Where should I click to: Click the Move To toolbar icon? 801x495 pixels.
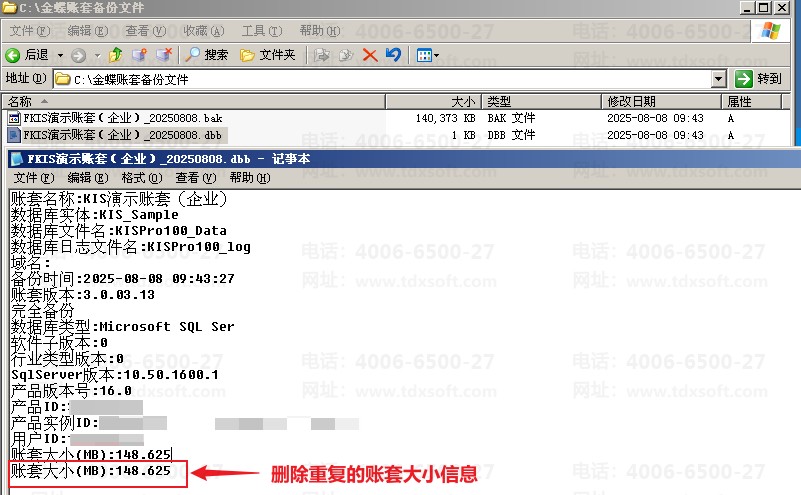[x=322, y=55]
